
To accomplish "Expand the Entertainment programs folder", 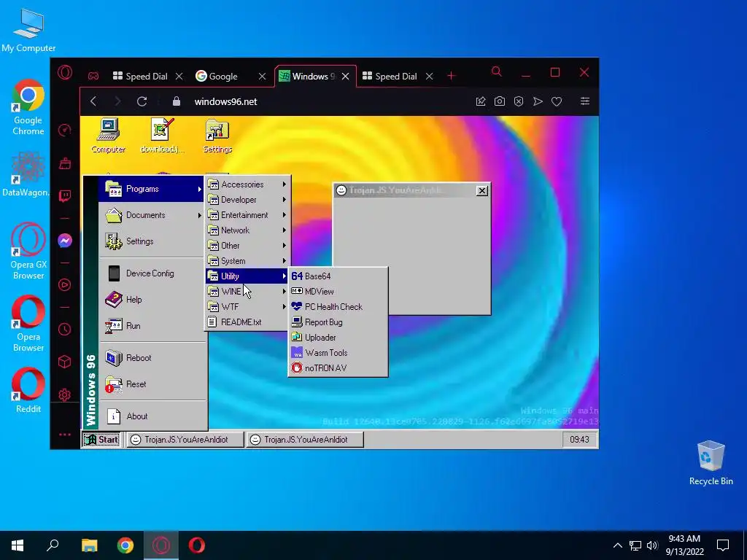I will [x=247, y=215].
